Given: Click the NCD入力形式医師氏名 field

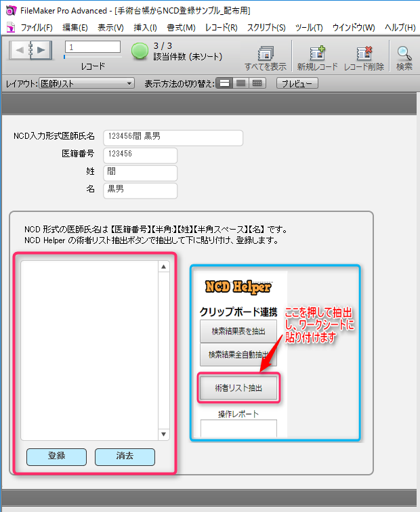Looking at the screenshot, I should pos(173,137).
